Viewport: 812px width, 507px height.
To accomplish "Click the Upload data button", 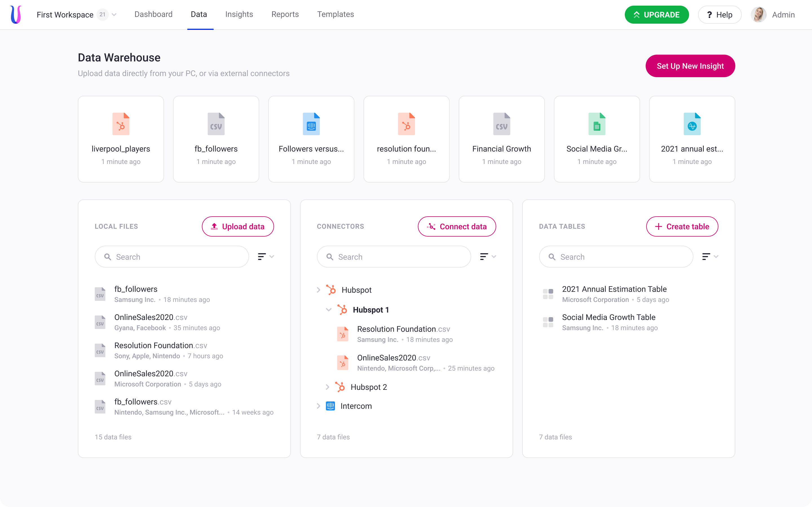I will click(x=238, y=226).
